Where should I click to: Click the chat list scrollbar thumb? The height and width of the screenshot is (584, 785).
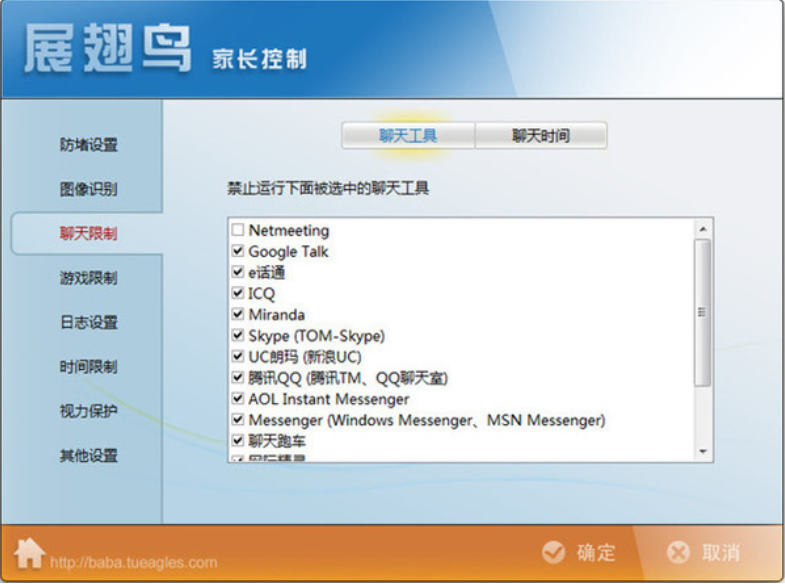pyautogui.click(x=702, y=312)
